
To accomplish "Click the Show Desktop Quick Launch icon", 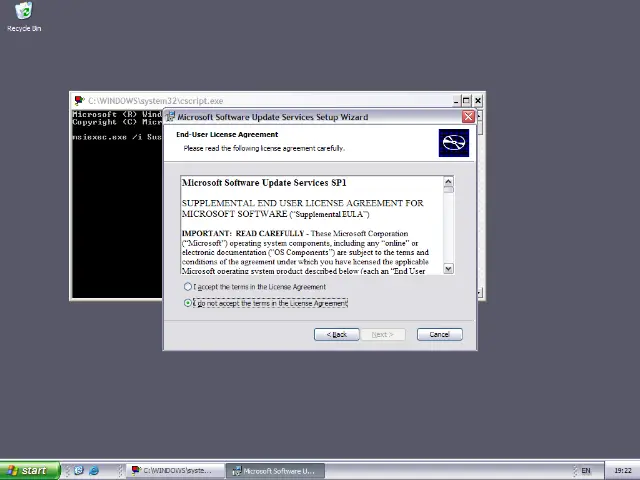I will (78, 470).
